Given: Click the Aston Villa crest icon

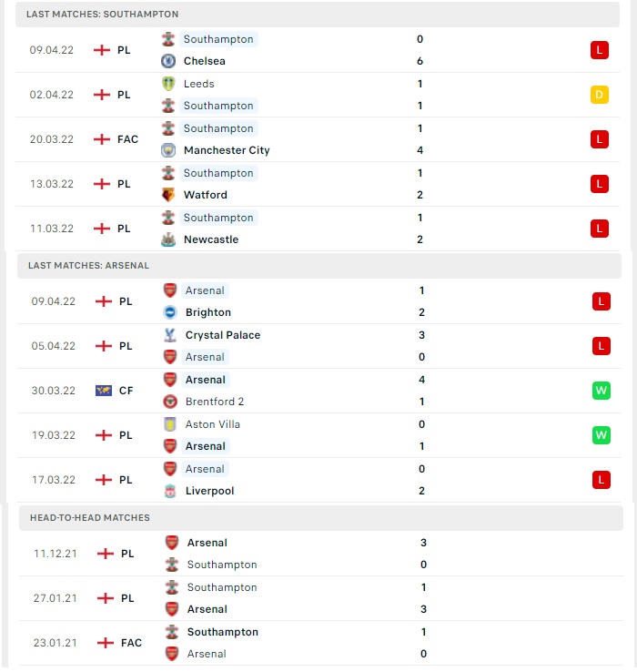Looking at the screenshot, I should pos(170,424).
